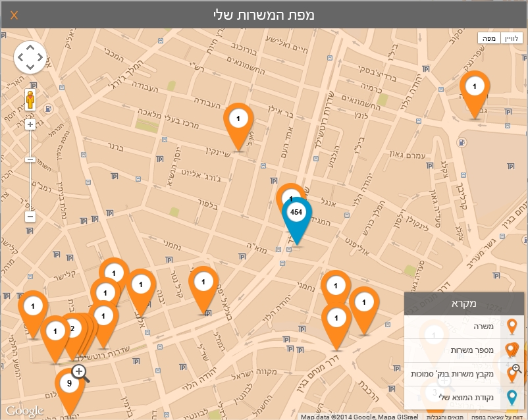528x420 pixels.
Task: Pan the map up with the top arrow
Action: coord(30,48)
